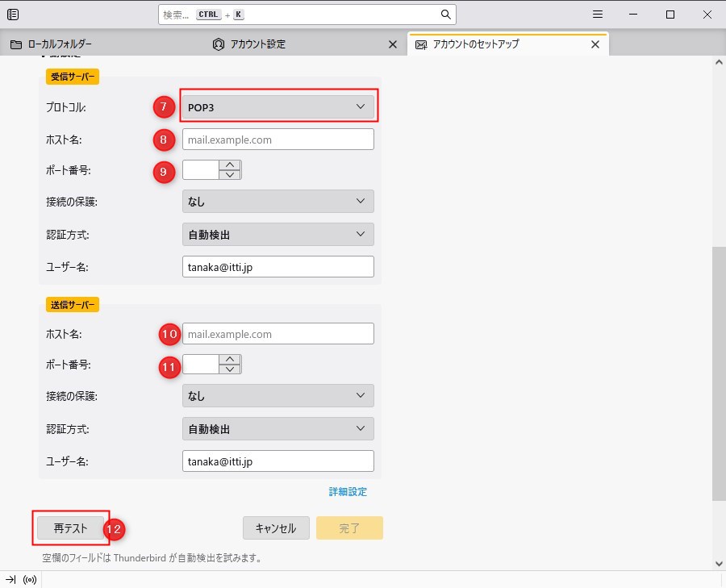Decrease outgoing server port number

[230, 369]
